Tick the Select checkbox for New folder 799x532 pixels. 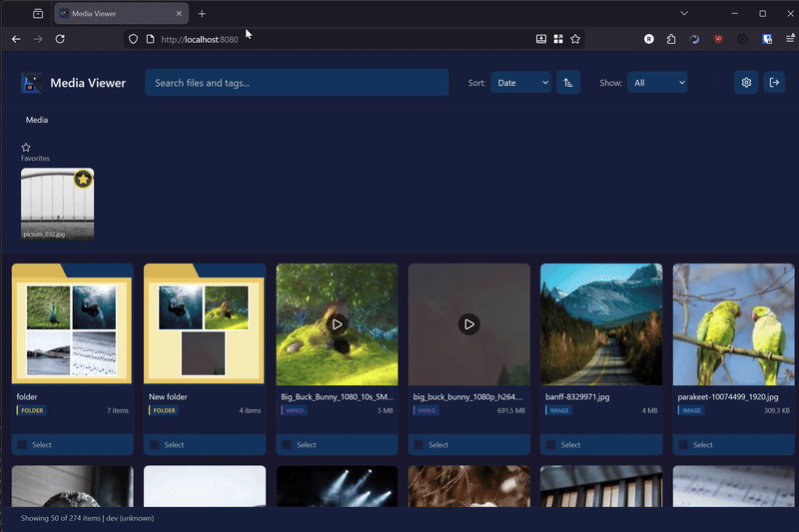click(x=155, y=444)
